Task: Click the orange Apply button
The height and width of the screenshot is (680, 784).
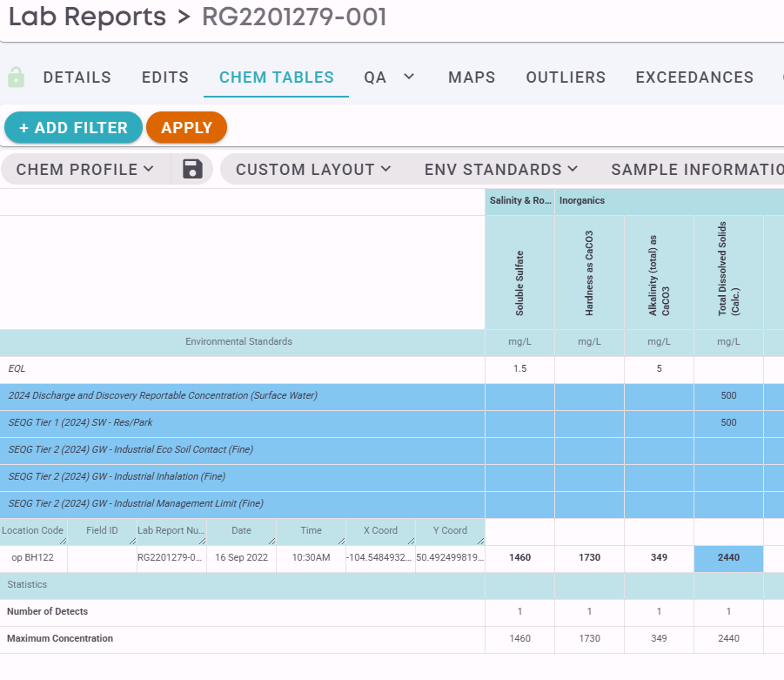Action: (186, 128)
